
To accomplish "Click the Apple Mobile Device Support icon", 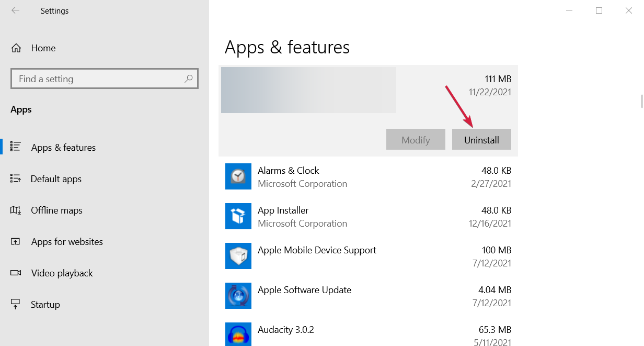I will (x=238, y=256).
